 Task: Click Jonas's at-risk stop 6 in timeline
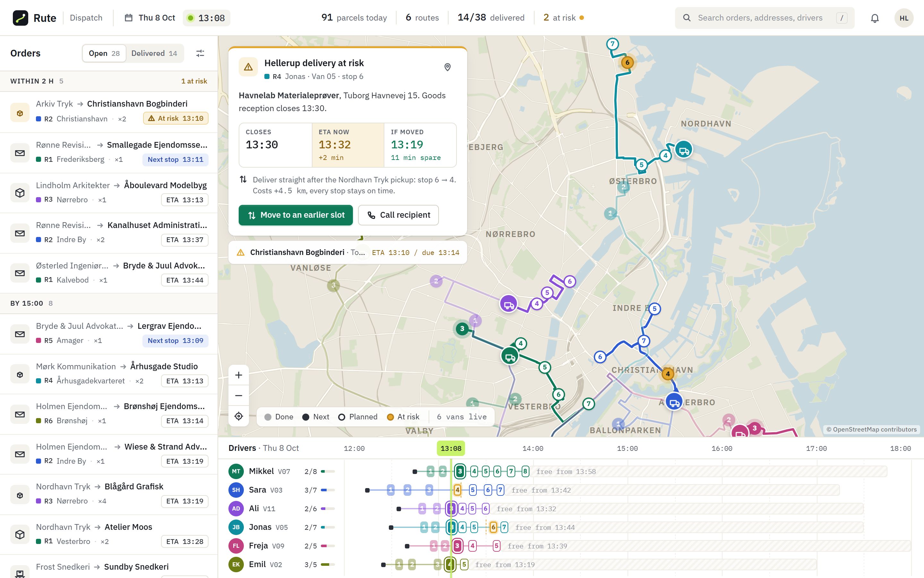[x=493, y=528]
